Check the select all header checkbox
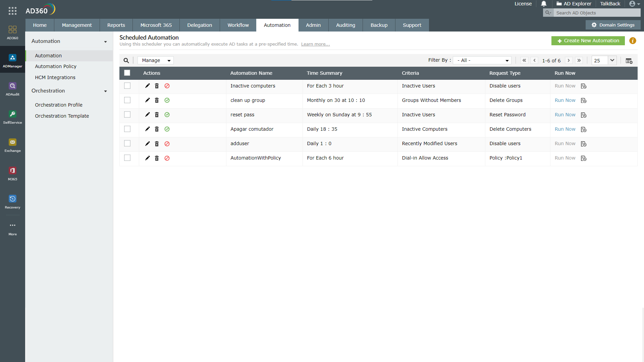 point(127,73)
